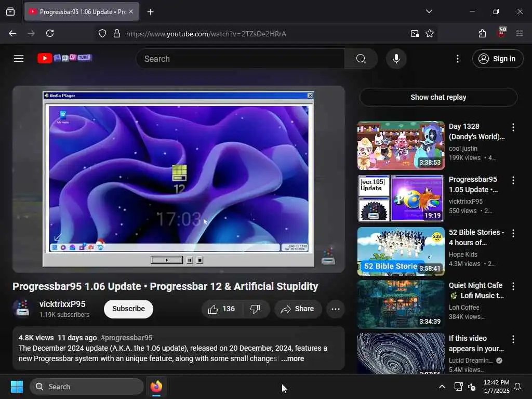This screenshot has height=399, width=532.
Task: Start voice search with the microphone icon
Action: point(396,59)
